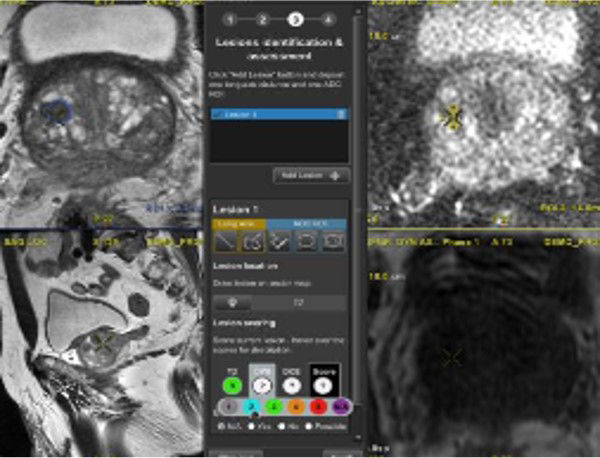Click the Add Lesion button
Viewport: 600px width, 458px height.
point(311,176)
